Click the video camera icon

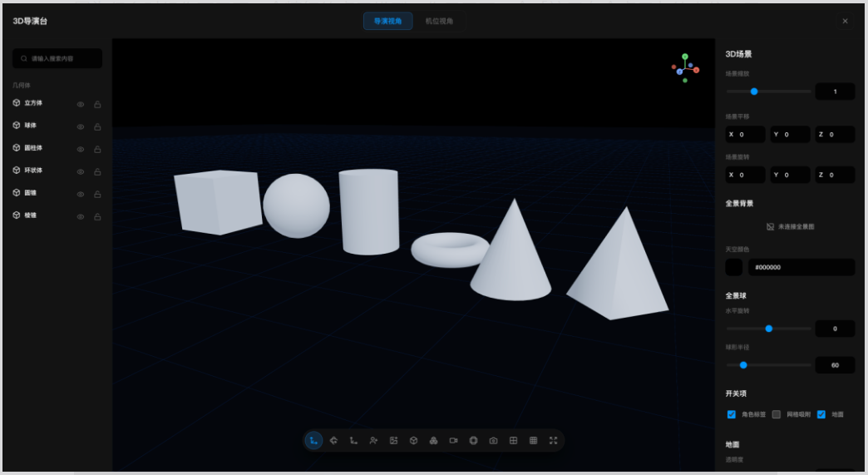click(453, 441)
